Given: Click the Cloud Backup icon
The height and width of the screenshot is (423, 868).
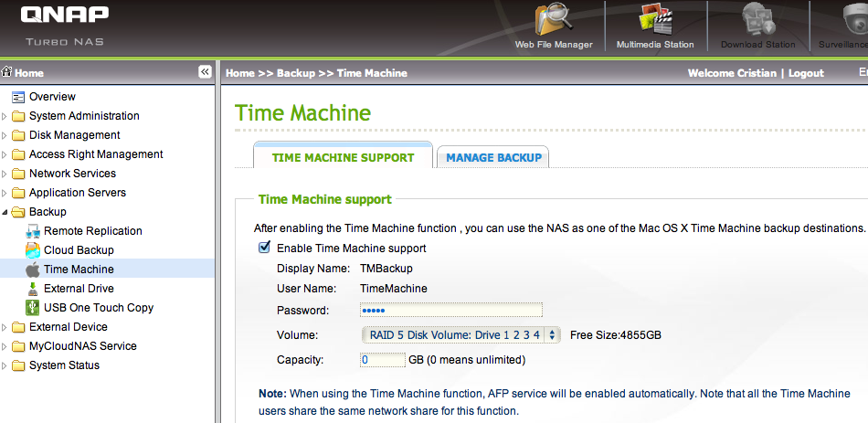Looking at the screenshot, I should point(33,250).
